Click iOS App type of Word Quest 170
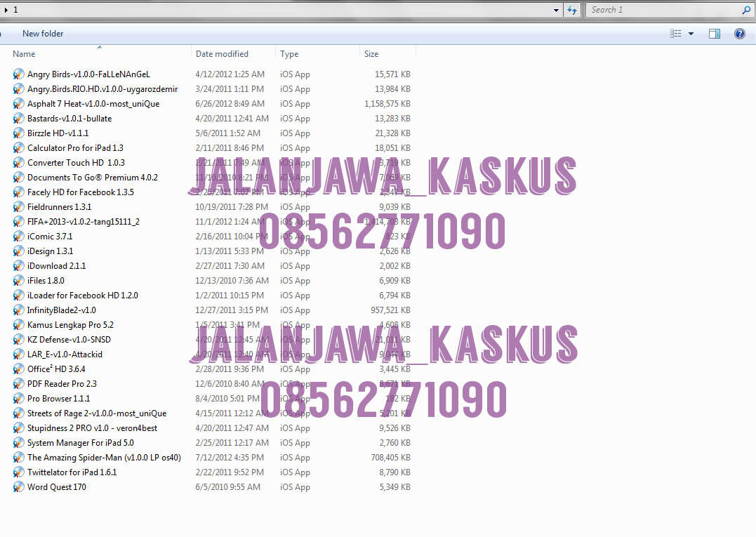This screenshot has width=756, height=537. (295, 487)
